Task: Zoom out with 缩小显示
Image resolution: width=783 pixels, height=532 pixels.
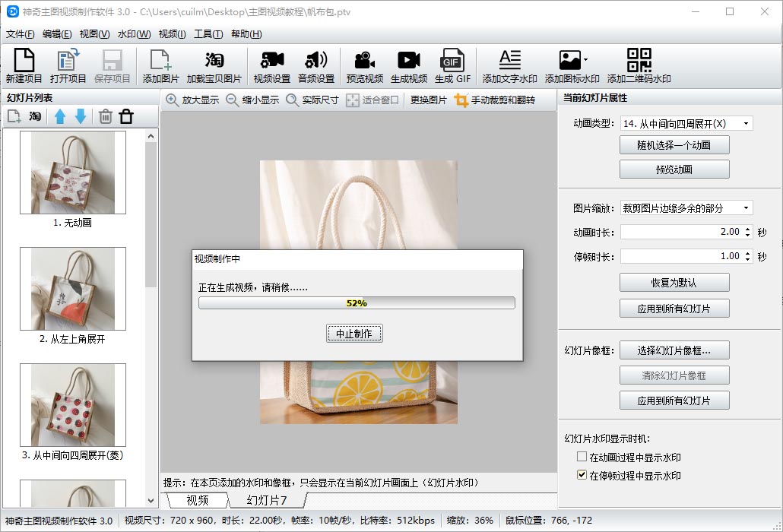Action: click(252, 100)
